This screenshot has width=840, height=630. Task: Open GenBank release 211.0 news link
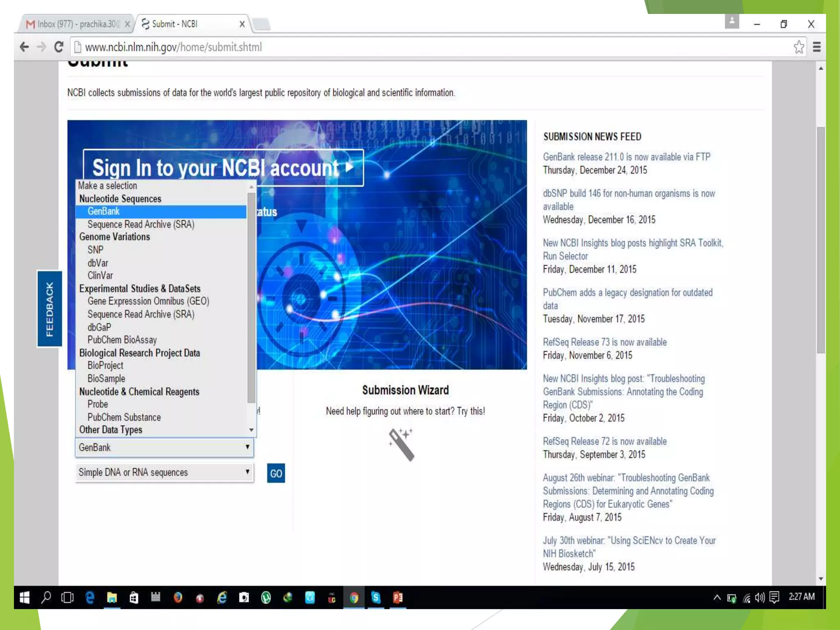626,157
